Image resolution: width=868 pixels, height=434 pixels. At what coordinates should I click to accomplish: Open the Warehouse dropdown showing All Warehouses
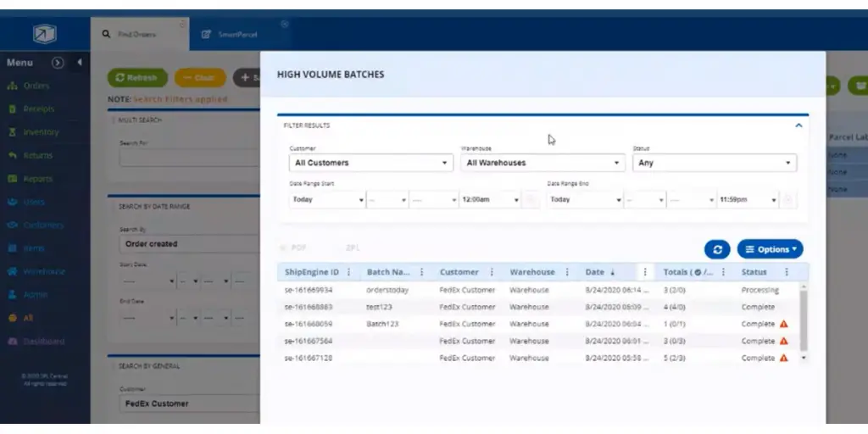click(x=542, y=163)
